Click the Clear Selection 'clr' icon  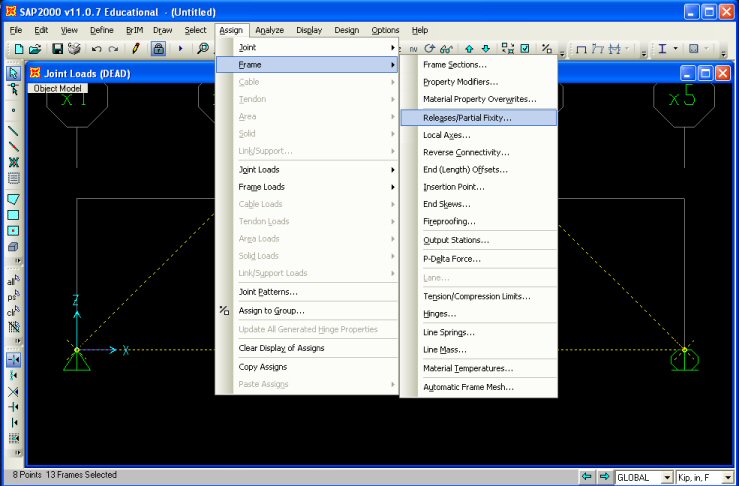(x=13, y=312)
